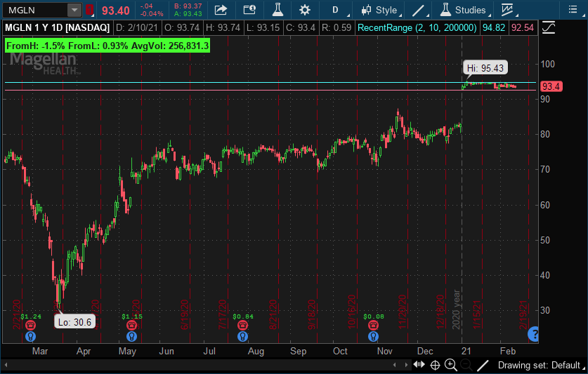
Task: Click earnings phone icon below $0.08
Action: pos(373,326)
